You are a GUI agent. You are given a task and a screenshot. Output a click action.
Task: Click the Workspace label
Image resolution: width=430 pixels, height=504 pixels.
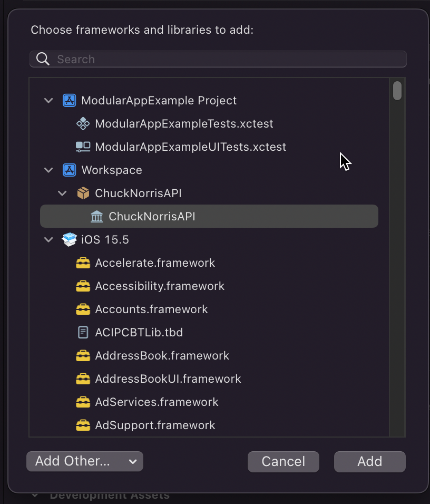[112, 170]
